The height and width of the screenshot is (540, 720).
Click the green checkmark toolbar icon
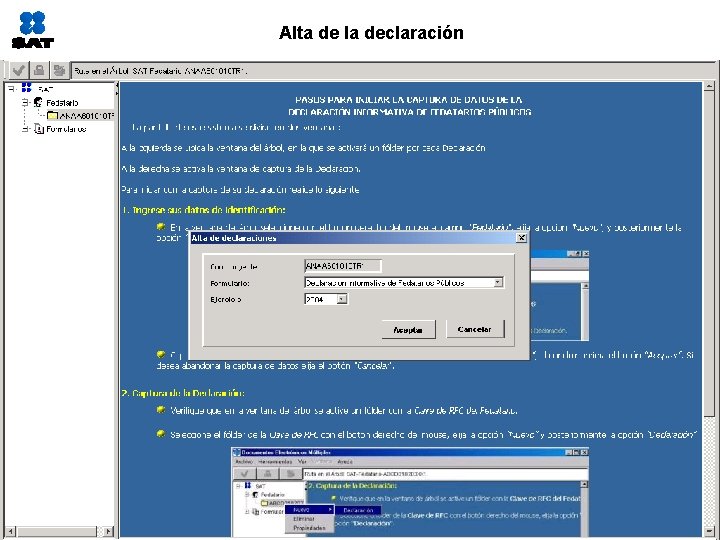coord(18,71)
